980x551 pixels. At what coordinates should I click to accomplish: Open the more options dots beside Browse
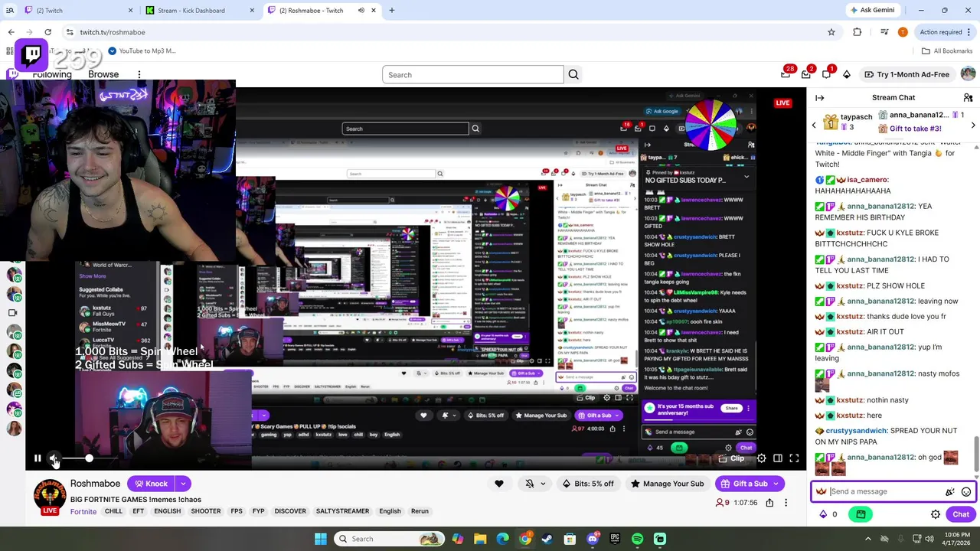tap(139, 75)
